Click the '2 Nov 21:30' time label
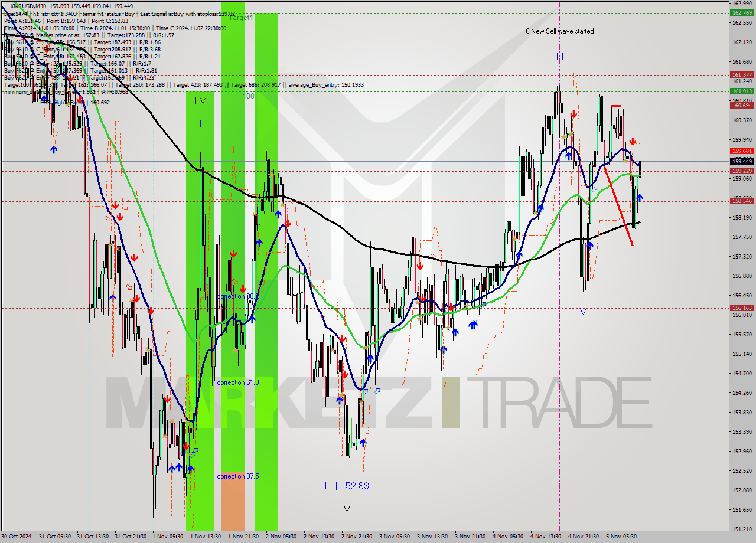 (357, 537)
